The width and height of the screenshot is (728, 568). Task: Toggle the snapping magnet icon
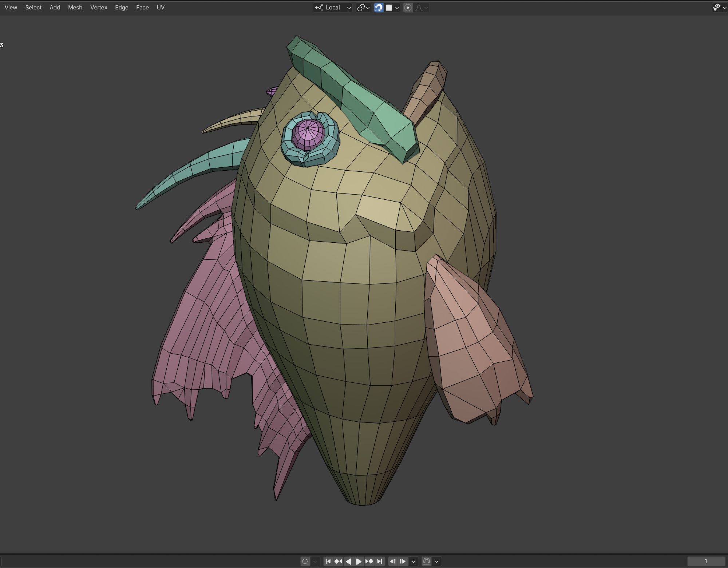coord(379,8)
